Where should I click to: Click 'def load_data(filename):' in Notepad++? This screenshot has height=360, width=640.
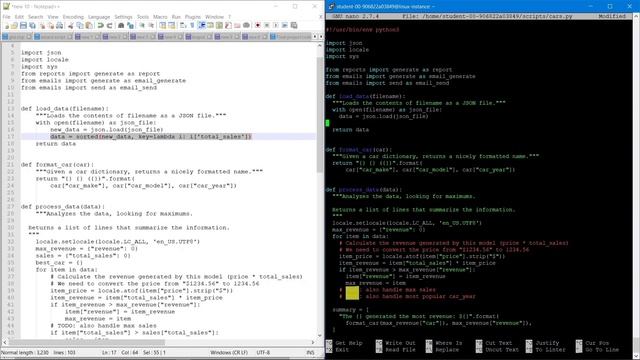tap(65, 109)
